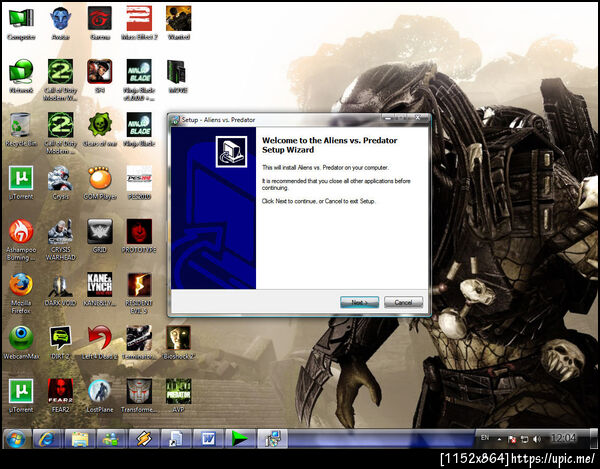Open Microsoft Word from the taskbar

208,439
